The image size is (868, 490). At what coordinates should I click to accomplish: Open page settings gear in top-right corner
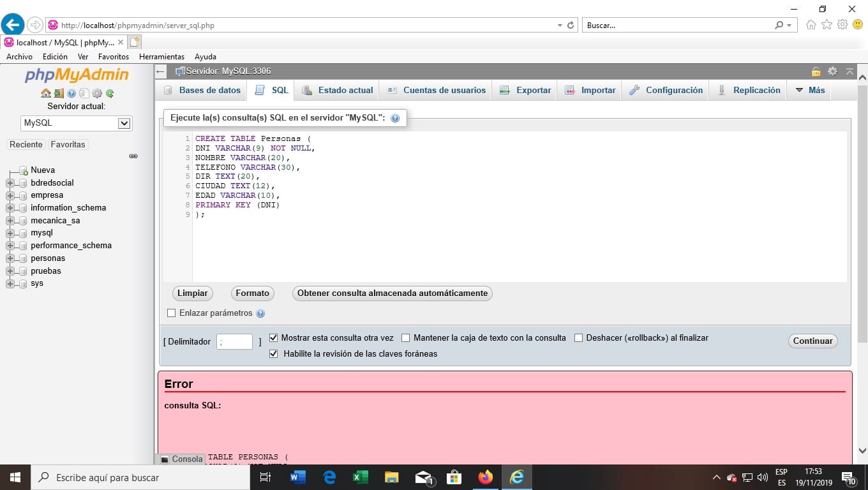pyautogui.click(x=832, y=71)
